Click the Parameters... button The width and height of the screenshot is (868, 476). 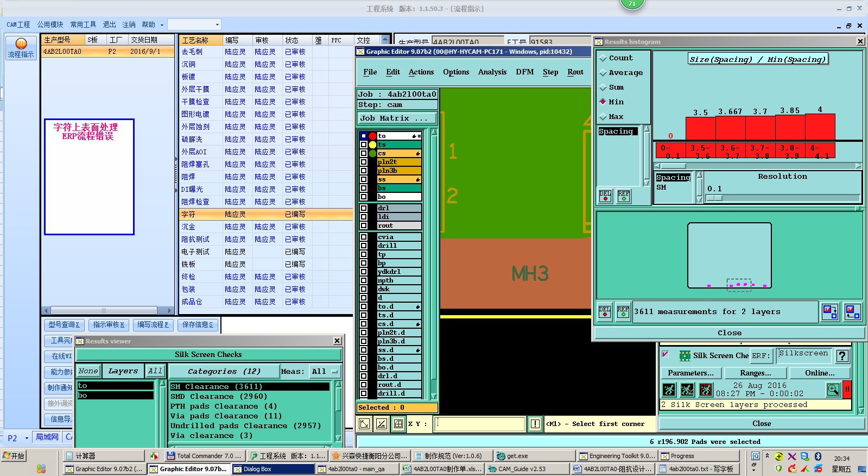(x=691, y=373)
